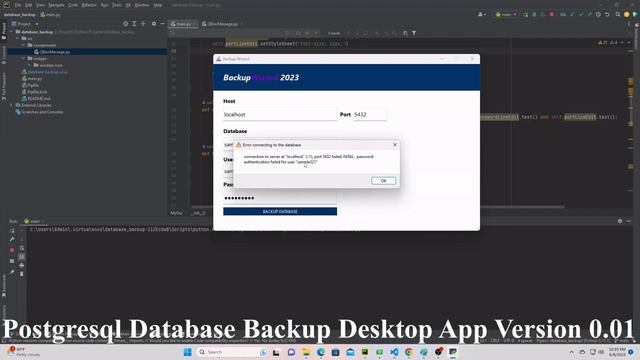Image resolution: width=640 pixels, height=360 pixels.
Task: Open the Tools menu
Action: pos(117,5)
